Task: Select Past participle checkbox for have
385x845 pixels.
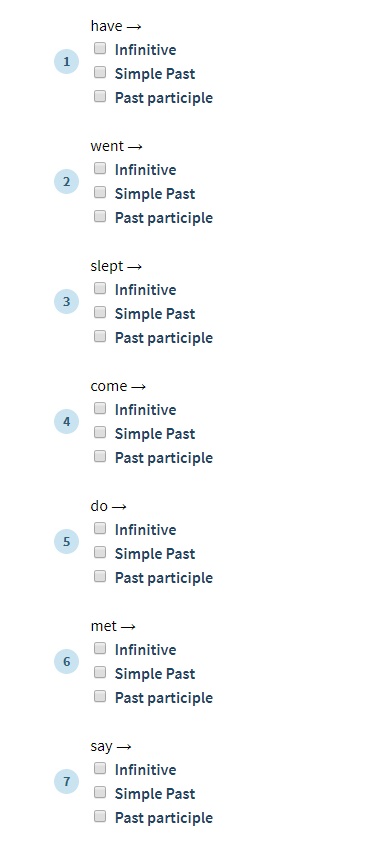Action: pos(100,96)
